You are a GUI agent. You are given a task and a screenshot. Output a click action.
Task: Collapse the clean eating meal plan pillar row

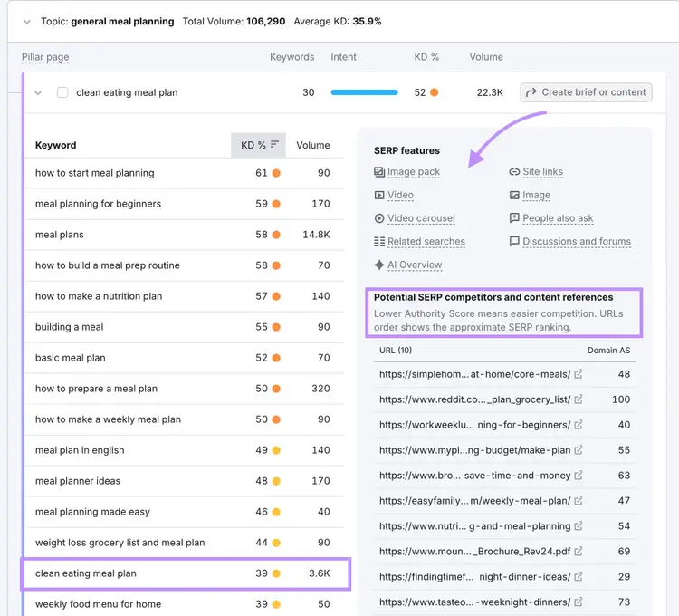38,92
